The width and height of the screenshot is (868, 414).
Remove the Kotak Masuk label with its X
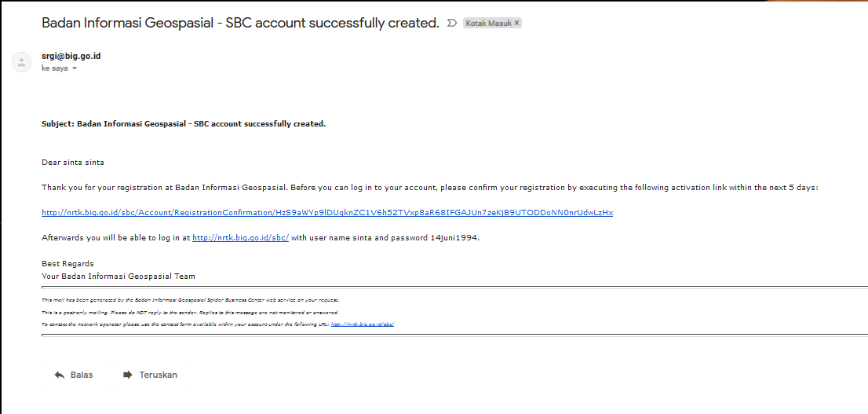[x=516, y=24]
